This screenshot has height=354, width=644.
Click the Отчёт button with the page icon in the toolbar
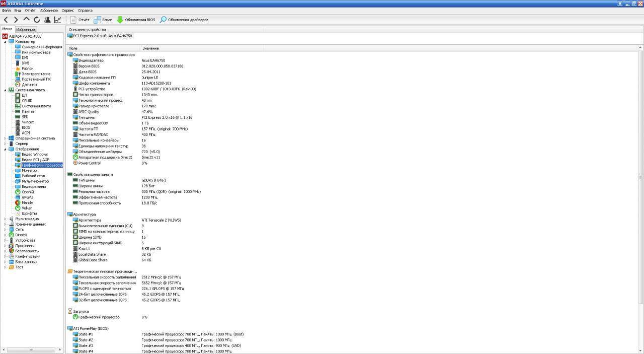tap(80, 20)
